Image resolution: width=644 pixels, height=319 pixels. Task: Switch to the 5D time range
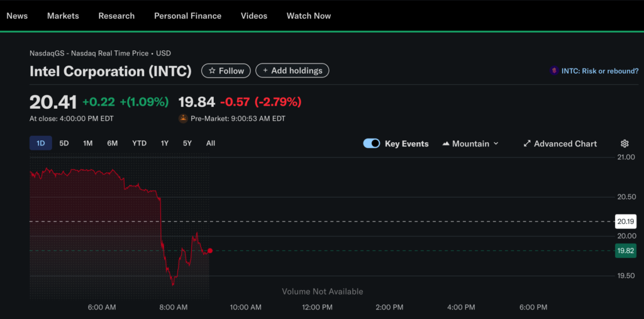64,143
